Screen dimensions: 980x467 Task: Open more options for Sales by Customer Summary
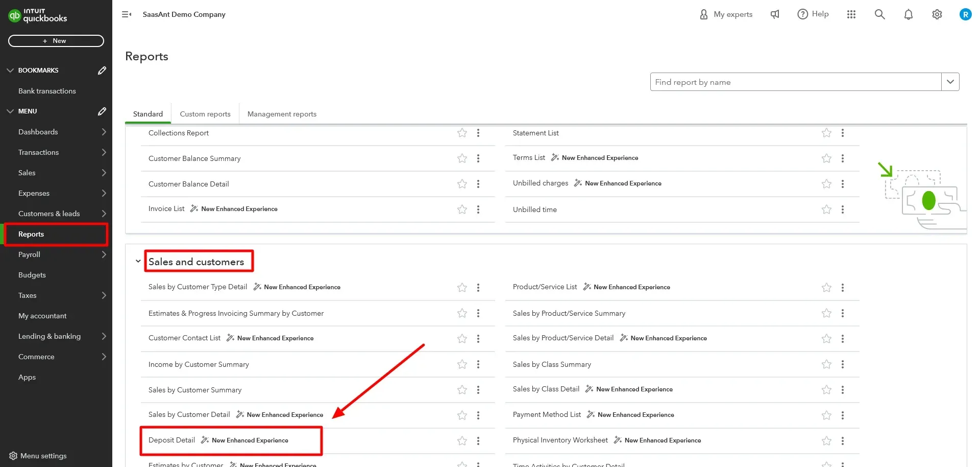478,390
